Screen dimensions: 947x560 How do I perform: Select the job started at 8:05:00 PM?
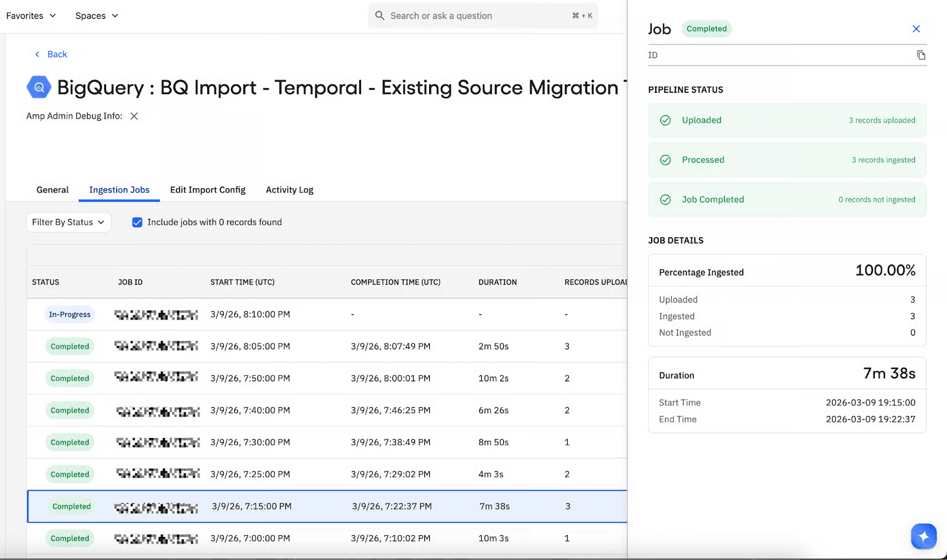click(x=326, y=346)
